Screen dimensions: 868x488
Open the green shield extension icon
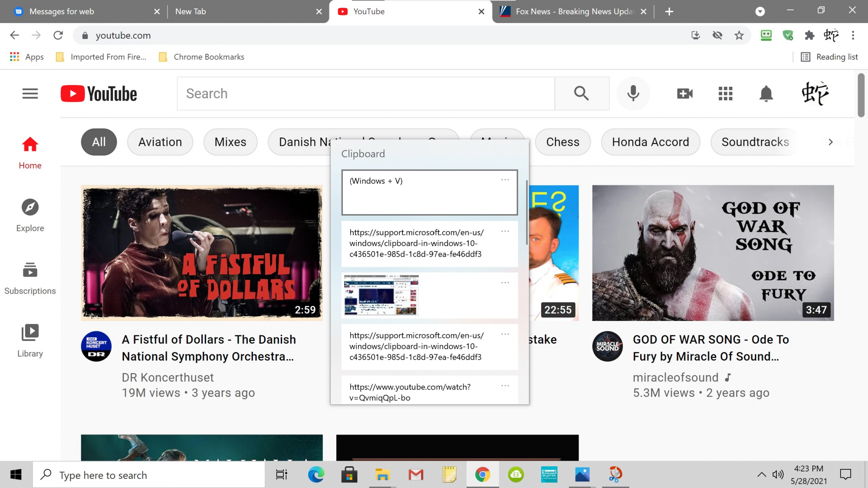pos(788,36)
